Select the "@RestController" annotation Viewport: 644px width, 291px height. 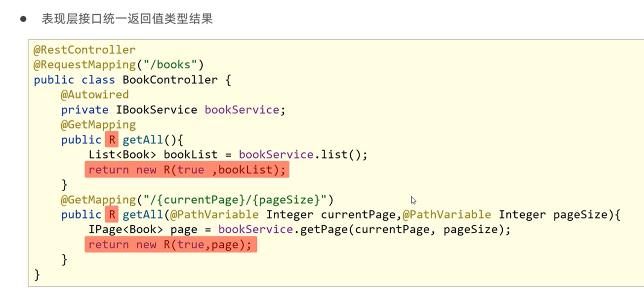85,50
